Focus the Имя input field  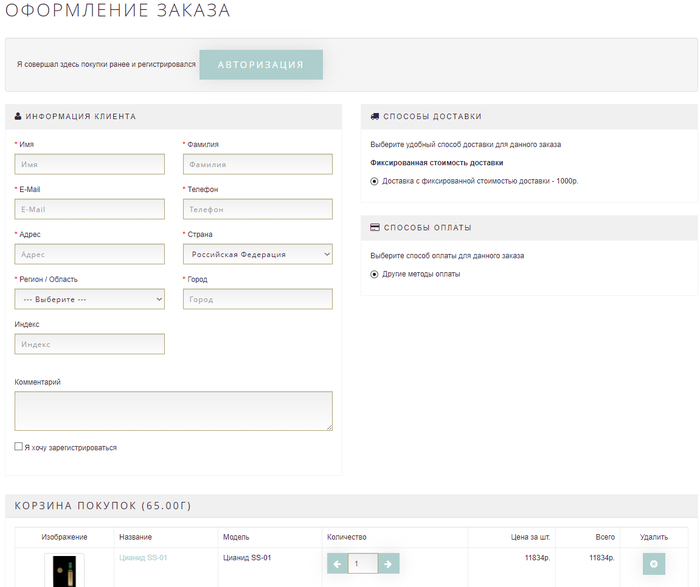tap(90, 164)
